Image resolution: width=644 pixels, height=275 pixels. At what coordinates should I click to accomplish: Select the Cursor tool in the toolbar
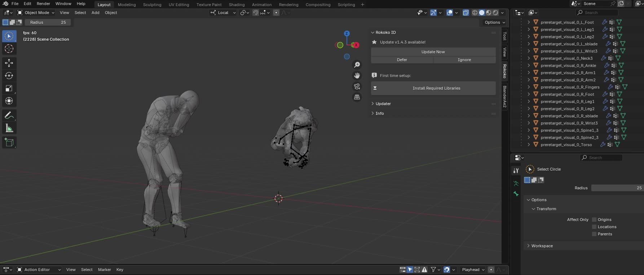[x=9, y=49]
